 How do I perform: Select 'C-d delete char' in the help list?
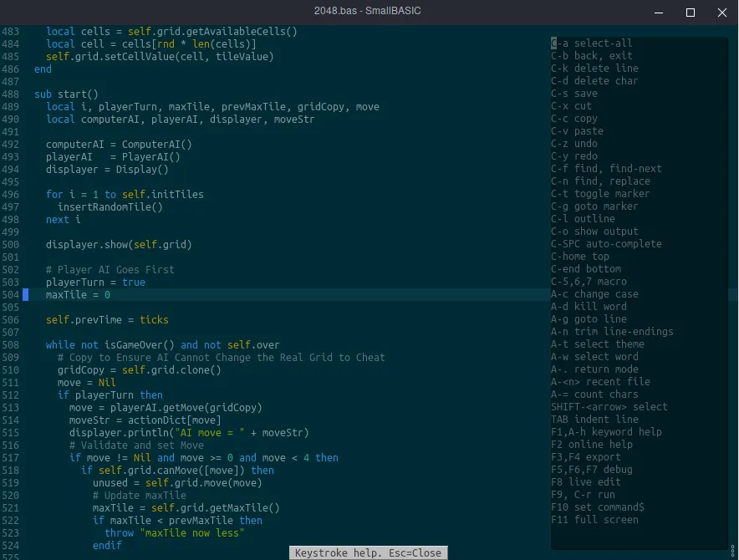pyautogui.click(x=594, y=81)
